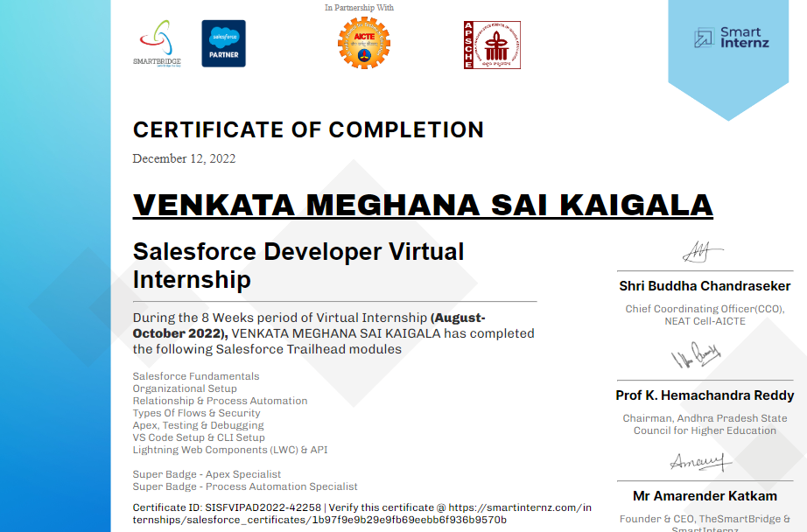Click the 'CERTIFICATE OF COMPLETION' heading

pyautogui.click(x=308, y=129)
